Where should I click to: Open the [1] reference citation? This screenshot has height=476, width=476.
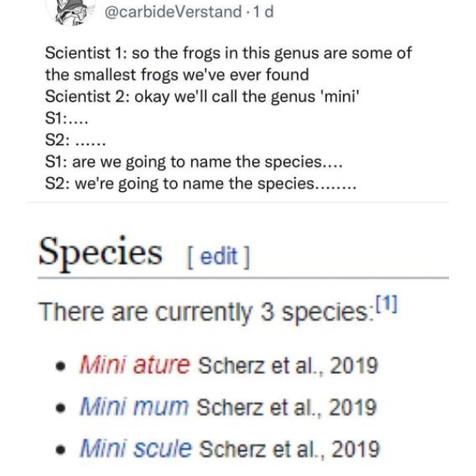386,303
